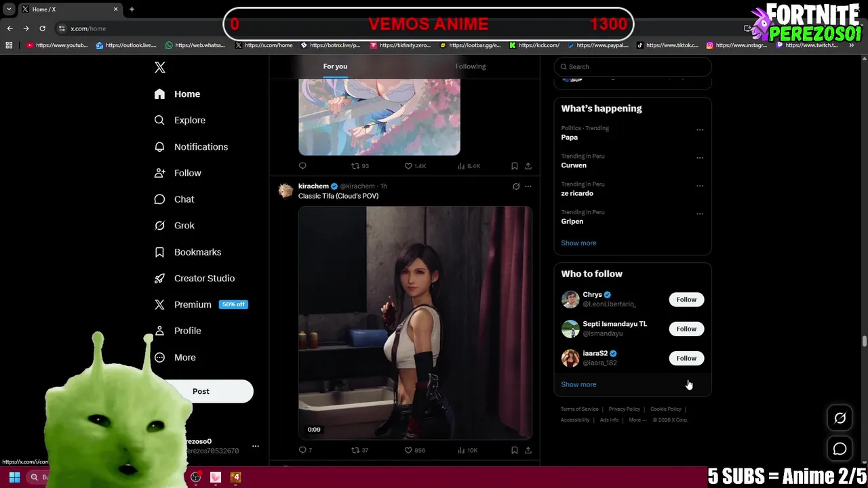The height and width of the screenshot is (488, 868).
Task: Click the X search field
Action: pos(633,66)
